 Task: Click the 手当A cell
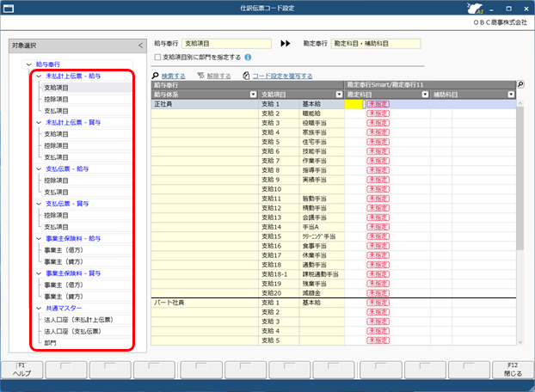[322, 227]
